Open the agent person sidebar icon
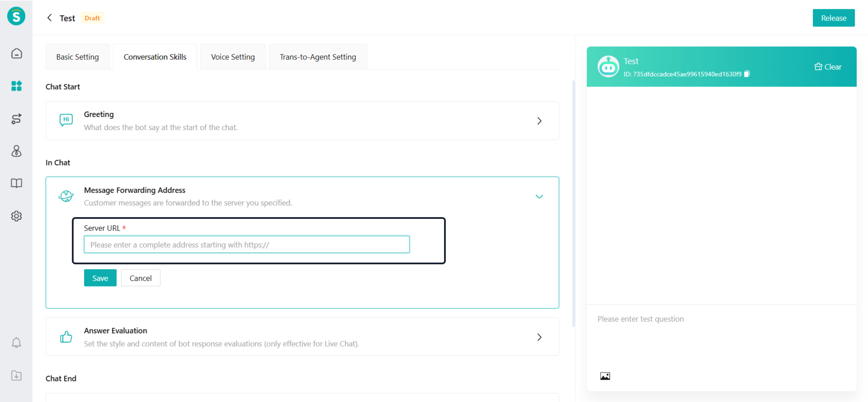This screenshot has height=402, width=868. tap(16, 151)
